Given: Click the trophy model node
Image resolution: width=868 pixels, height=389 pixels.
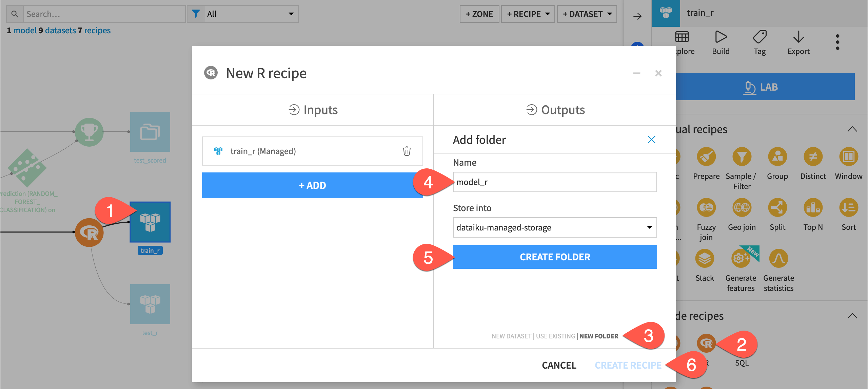Looking at the screenshot, I should pos(89,132).
